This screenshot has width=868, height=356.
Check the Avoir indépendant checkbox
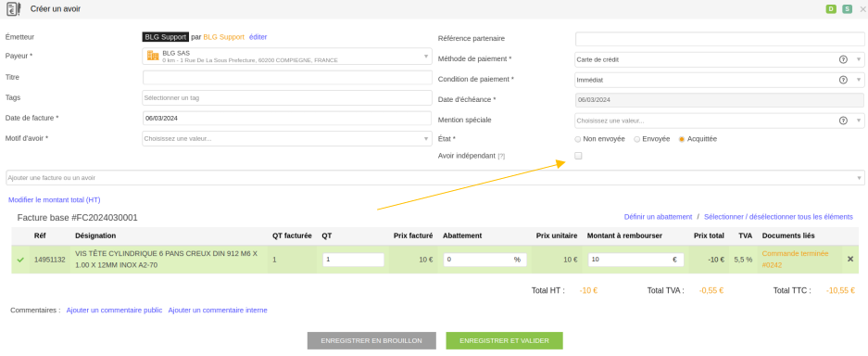pyautogui.click(x=578, y=156)
